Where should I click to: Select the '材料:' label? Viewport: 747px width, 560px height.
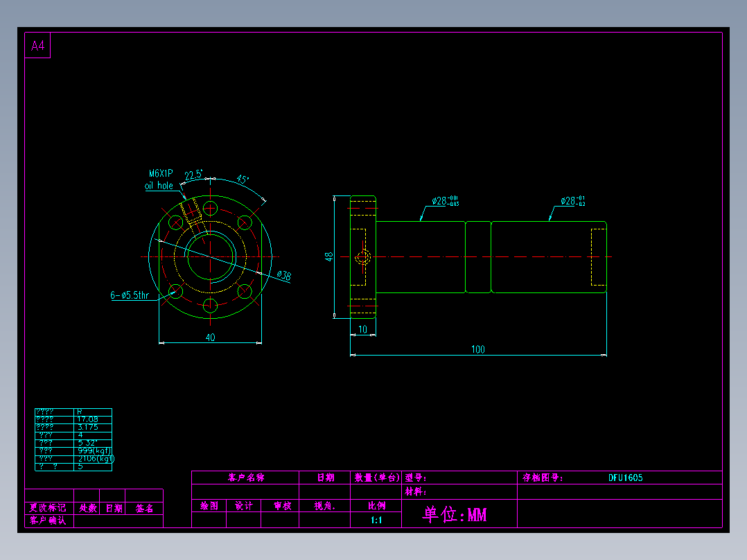coord(416,491)
